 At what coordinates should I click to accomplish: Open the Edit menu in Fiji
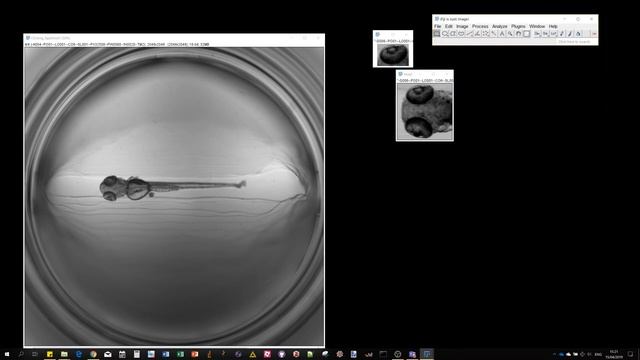click(x=449, y=26)
